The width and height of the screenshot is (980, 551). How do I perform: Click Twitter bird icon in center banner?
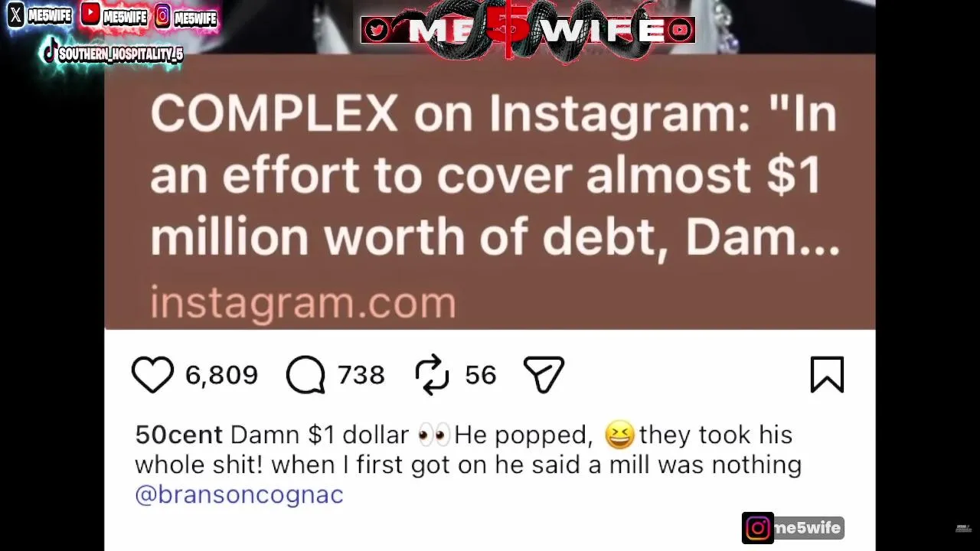(x=376, y=30)
